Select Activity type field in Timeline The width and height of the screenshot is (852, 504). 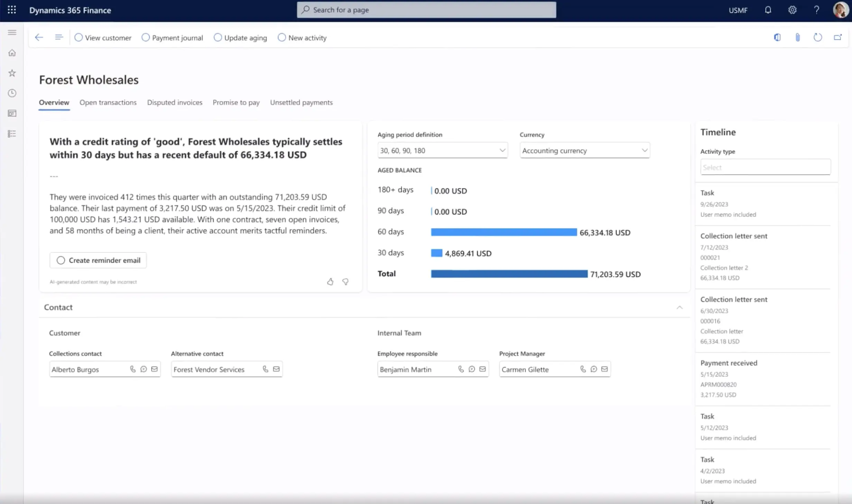coord(766,167)
